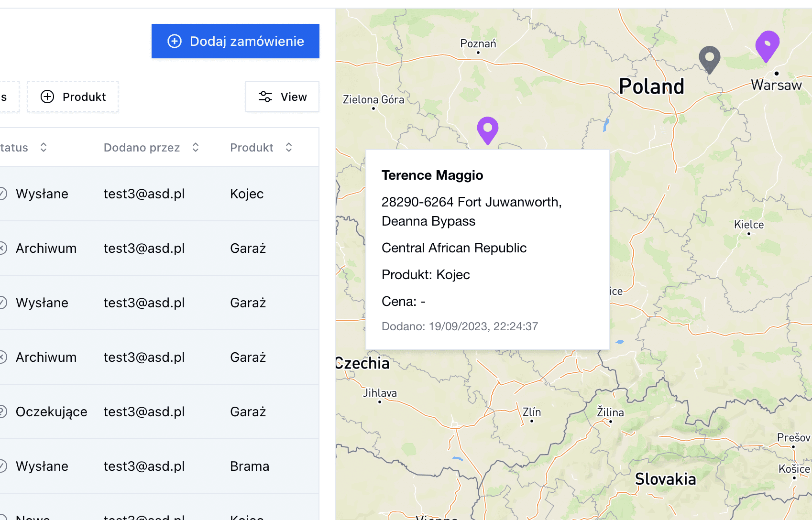Select the Oczekujące Garaż order row
Screen dimensions: 812x520
point(159,412)
